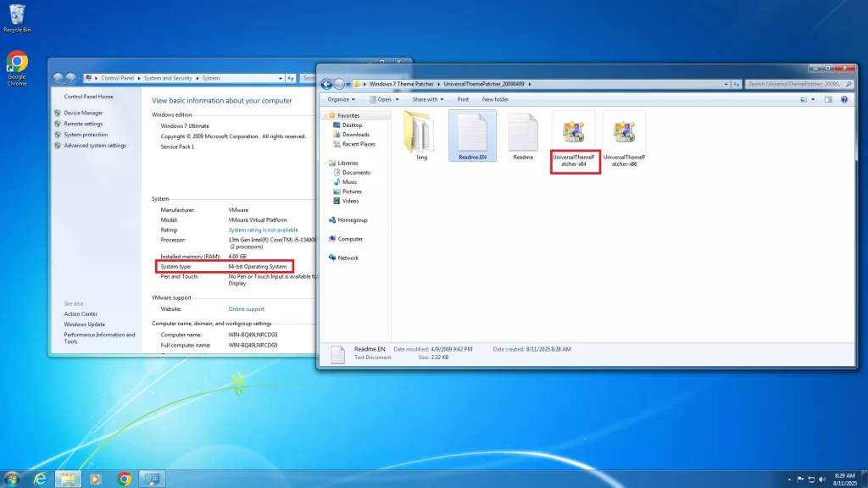The height and width of the screenshot is (488, 868).
Task: Open Control Panel Home link
Action: click(x=88, y=97)
